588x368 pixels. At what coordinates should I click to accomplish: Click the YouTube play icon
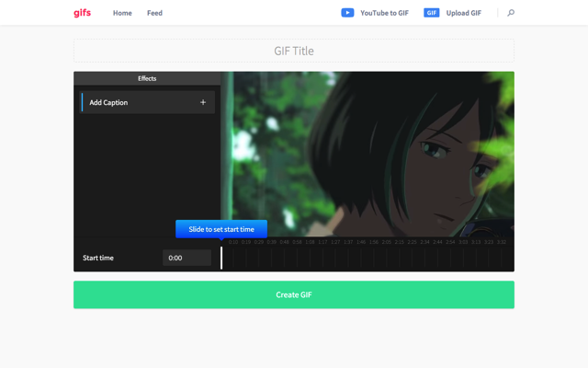point(347,13)
